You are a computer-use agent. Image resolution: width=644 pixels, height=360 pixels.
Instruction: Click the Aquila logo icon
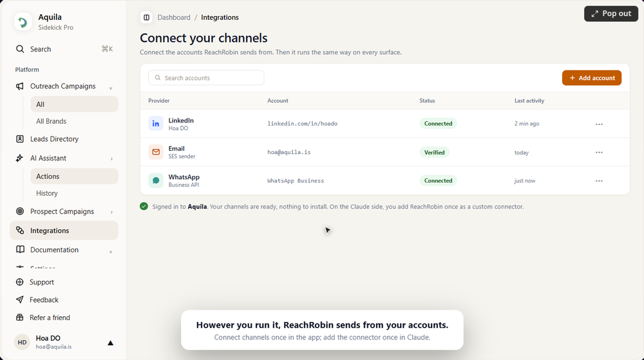(x=23, y=22)
